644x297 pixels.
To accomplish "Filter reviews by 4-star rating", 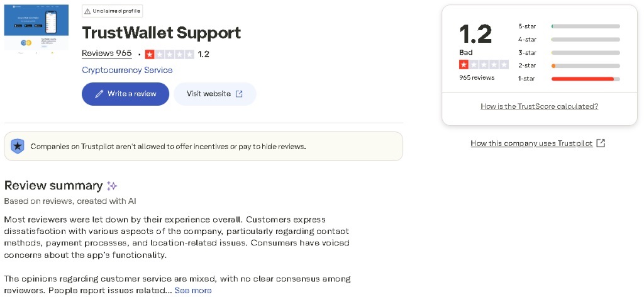I will (x=569, y=40).
